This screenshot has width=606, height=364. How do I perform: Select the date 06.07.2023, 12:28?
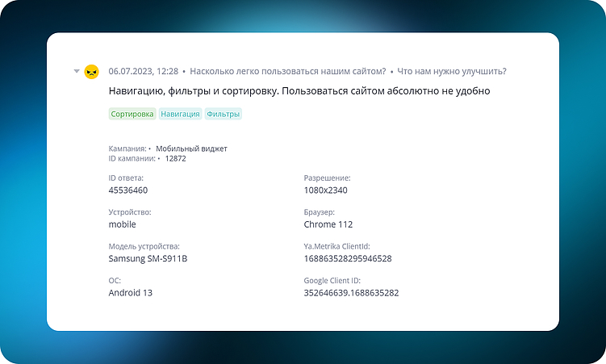[144, 71]
